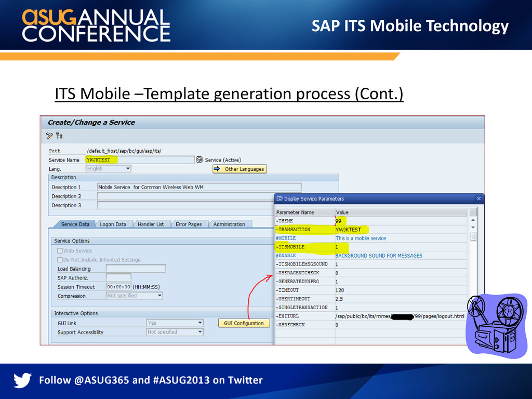Toggle the Web Service checkbox
The image size is (532, 399).
click(x=60, y=251)
